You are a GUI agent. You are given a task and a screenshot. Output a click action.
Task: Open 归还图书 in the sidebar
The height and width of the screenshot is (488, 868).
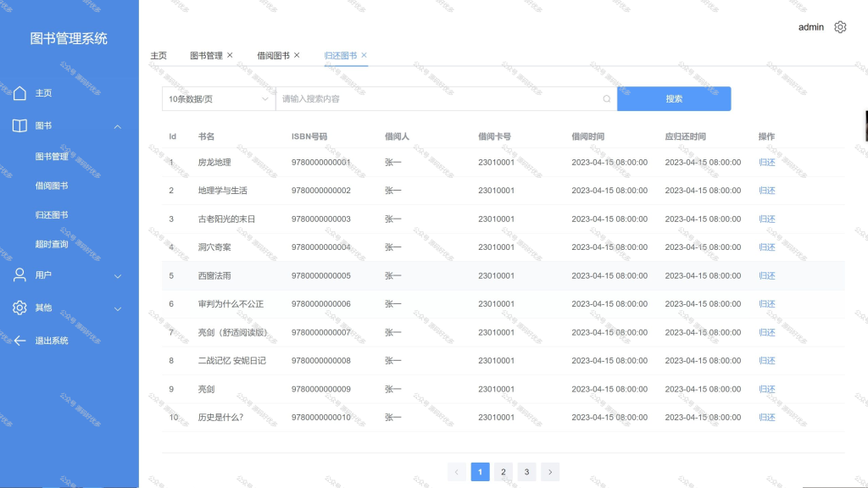tap(52, 214)
